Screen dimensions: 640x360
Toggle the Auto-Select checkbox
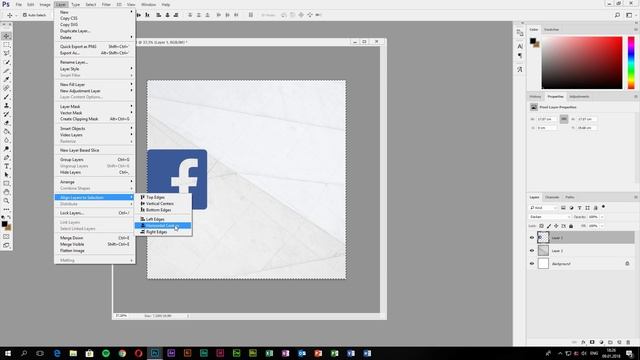(25, 15)
